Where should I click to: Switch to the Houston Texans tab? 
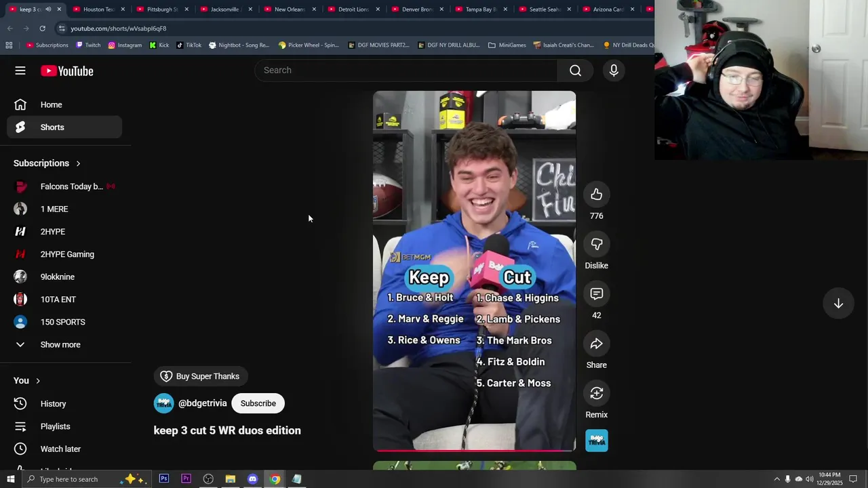[98, 9]
